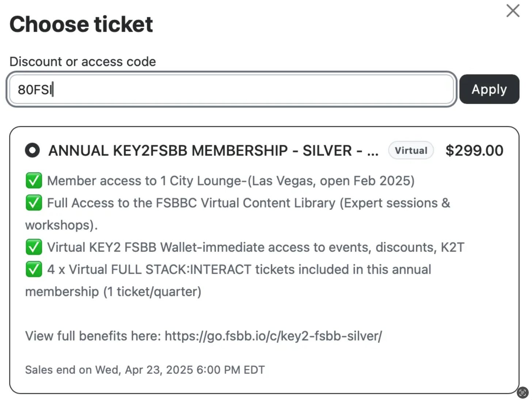Click the Choose ticket heading
The image size is (532, 400).
[x=81, y=24]
